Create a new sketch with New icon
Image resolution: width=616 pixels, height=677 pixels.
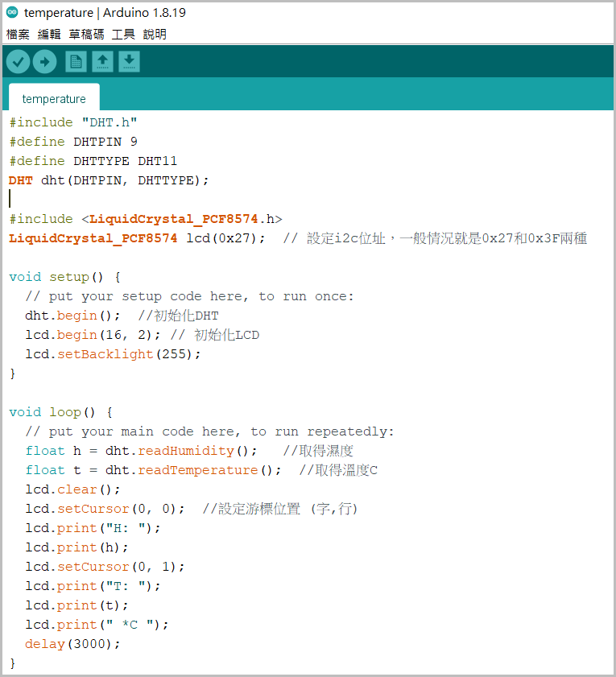76,61
